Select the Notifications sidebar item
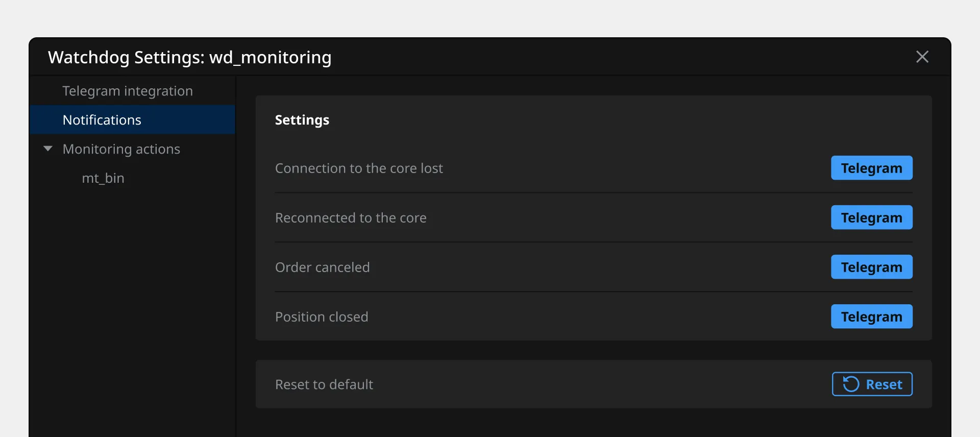Image resolution: width=980 pixels, height=437 pixels. (x=102, y=120)
